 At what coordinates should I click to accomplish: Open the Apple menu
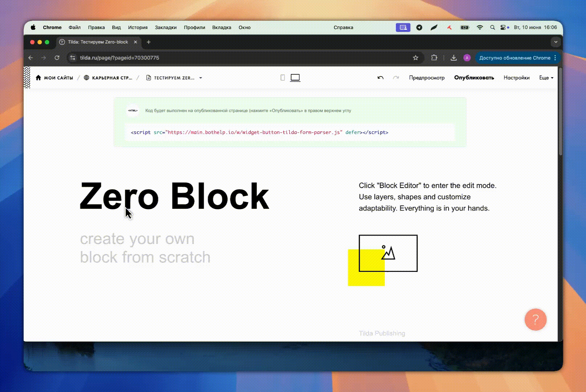33,27
